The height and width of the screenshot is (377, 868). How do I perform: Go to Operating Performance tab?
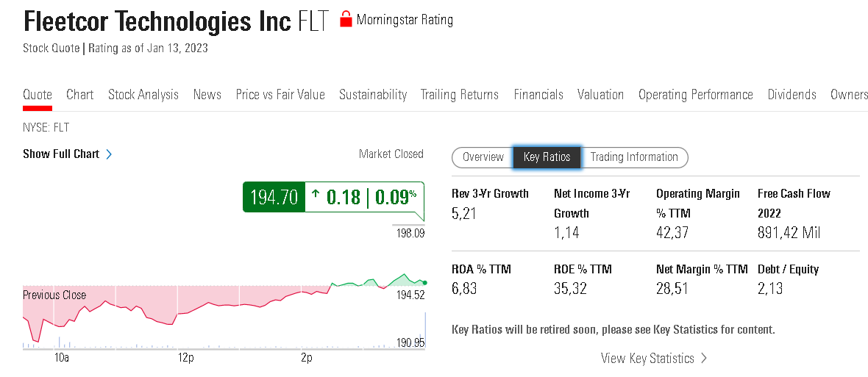696,95
